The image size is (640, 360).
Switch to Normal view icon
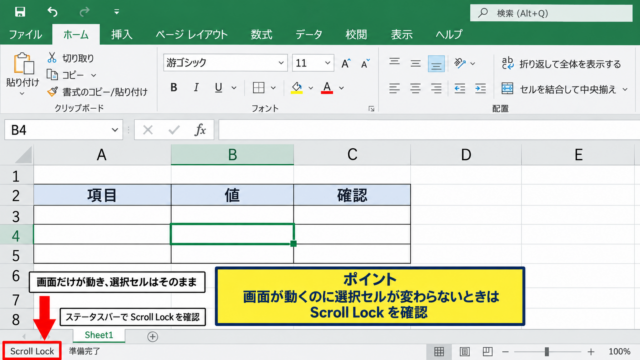439,351
